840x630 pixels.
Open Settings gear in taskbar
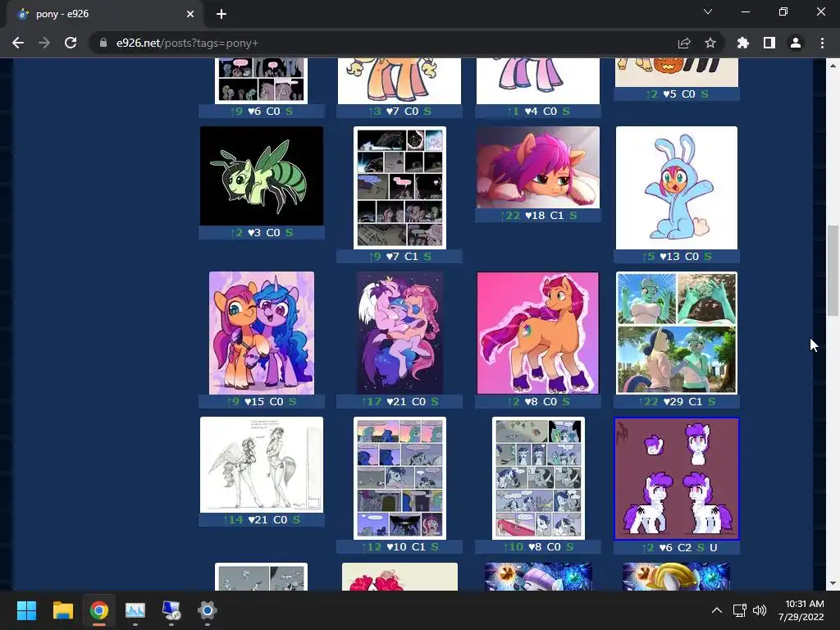[207, 610]
